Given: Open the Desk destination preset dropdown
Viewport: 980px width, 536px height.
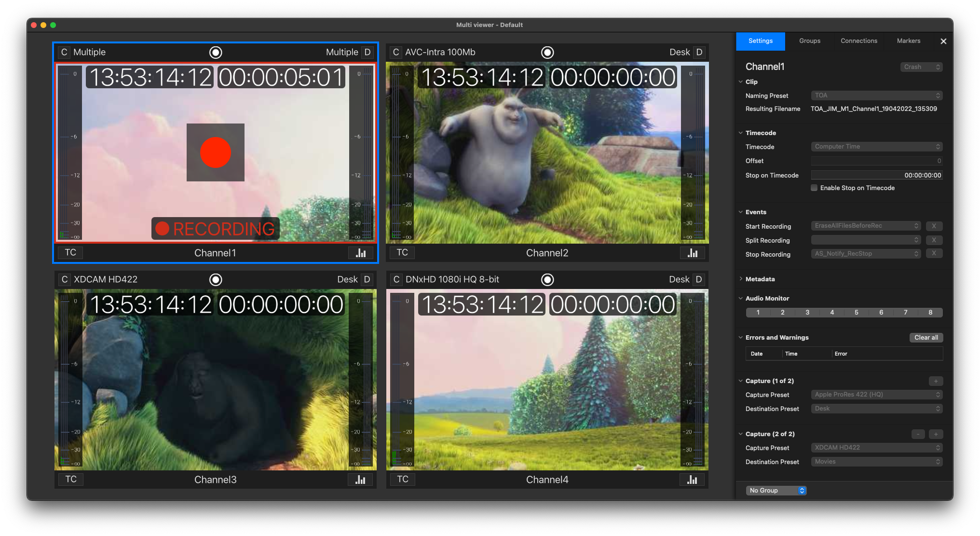Looking at the screenshot, I should 877,409.
